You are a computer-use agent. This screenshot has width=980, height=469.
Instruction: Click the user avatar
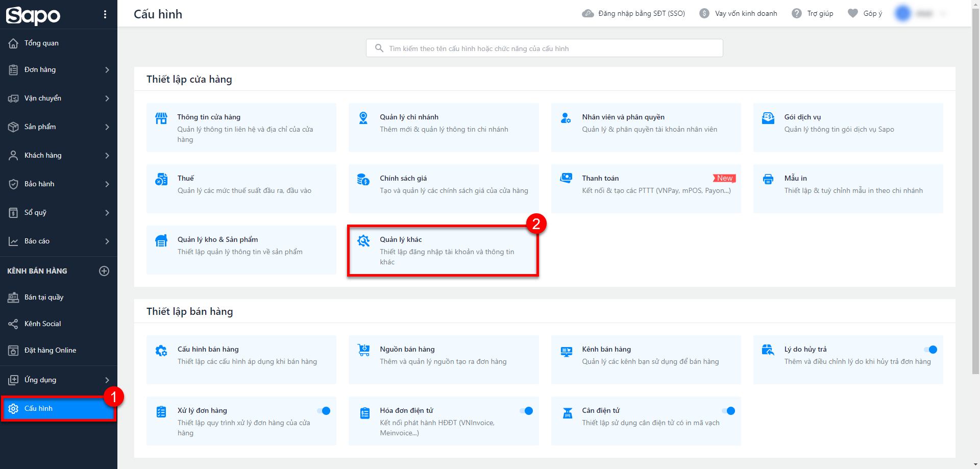902,13
